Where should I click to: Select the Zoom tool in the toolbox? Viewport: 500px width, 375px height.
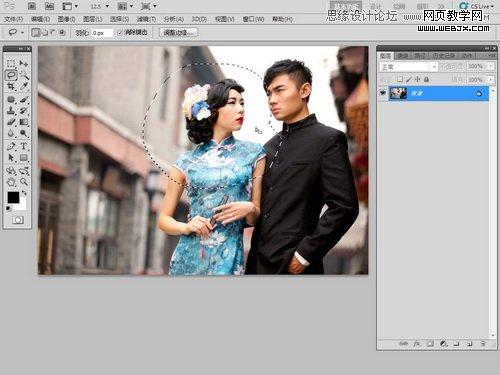(24, 182)
